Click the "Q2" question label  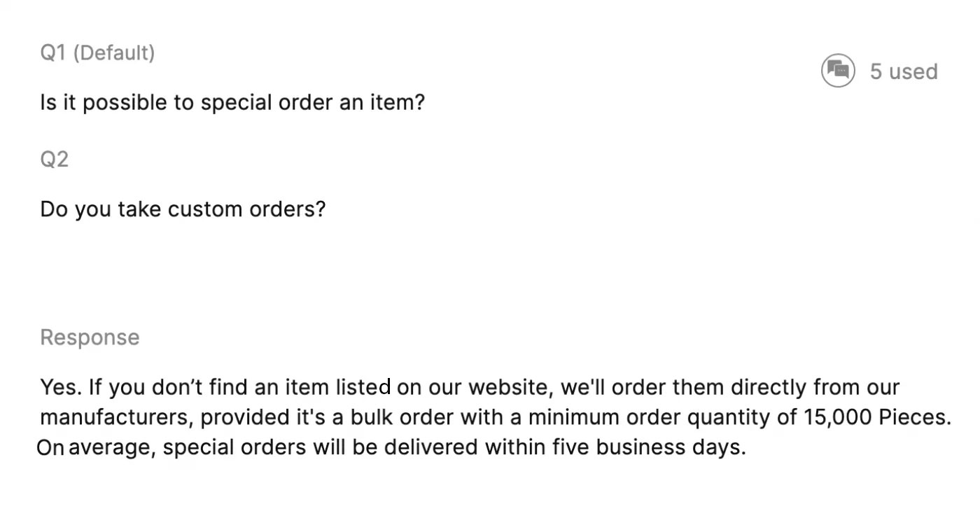click(54, 160)
